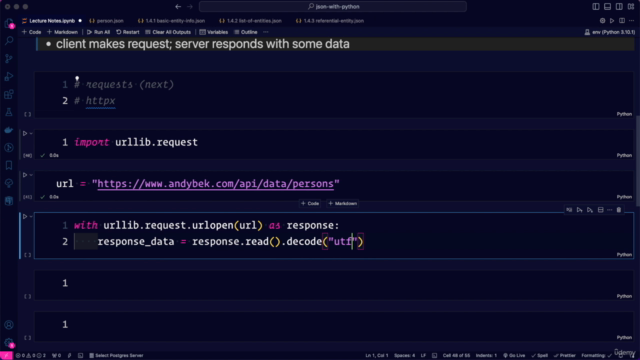Open the notebook Outline

tap(246, 32)
